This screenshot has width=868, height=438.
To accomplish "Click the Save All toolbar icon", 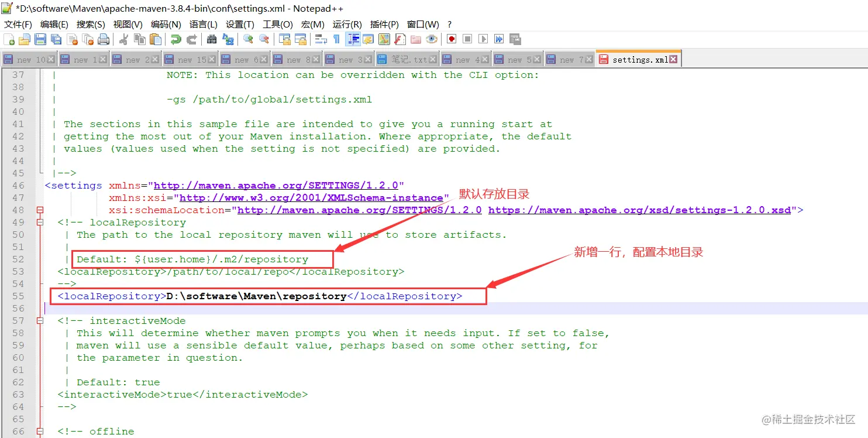I will 56,39.
